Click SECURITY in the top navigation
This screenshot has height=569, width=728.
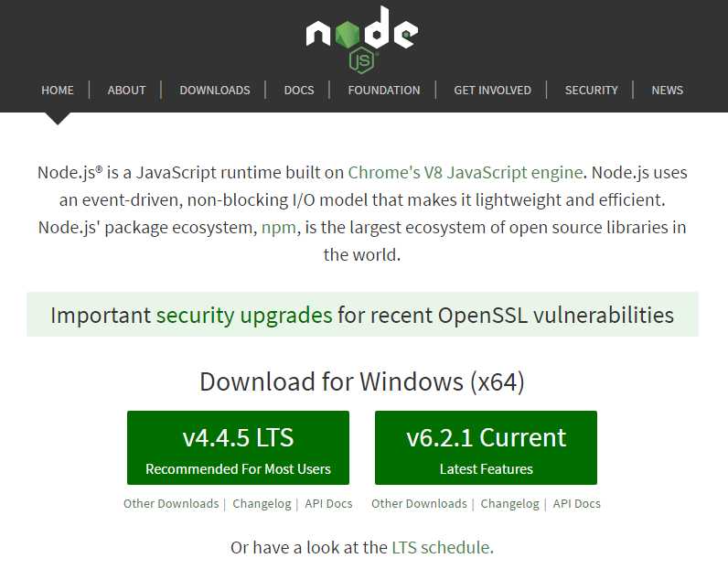[x=591, y=90]
